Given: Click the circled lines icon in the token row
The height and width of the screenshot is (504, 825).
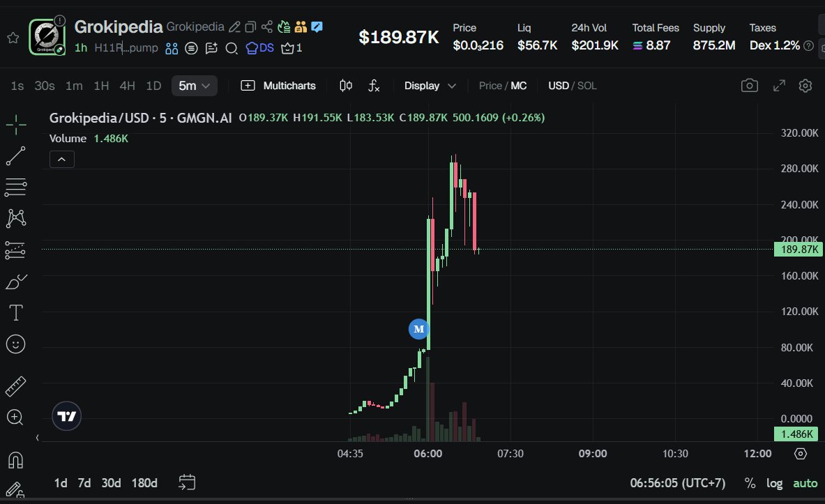Looking at the screenshot, I should pos(192,48).
